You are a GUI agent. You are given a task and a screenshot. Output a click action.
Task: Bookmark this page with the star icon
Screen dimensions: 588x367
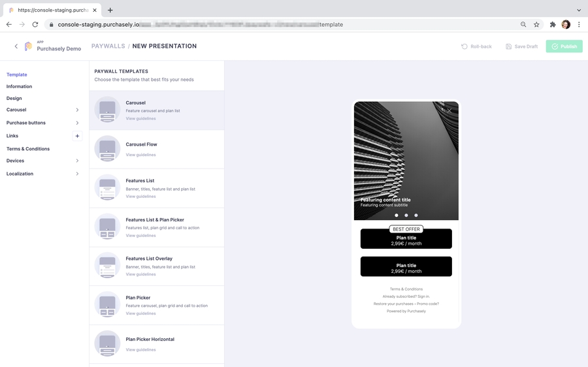click(536, 24)
